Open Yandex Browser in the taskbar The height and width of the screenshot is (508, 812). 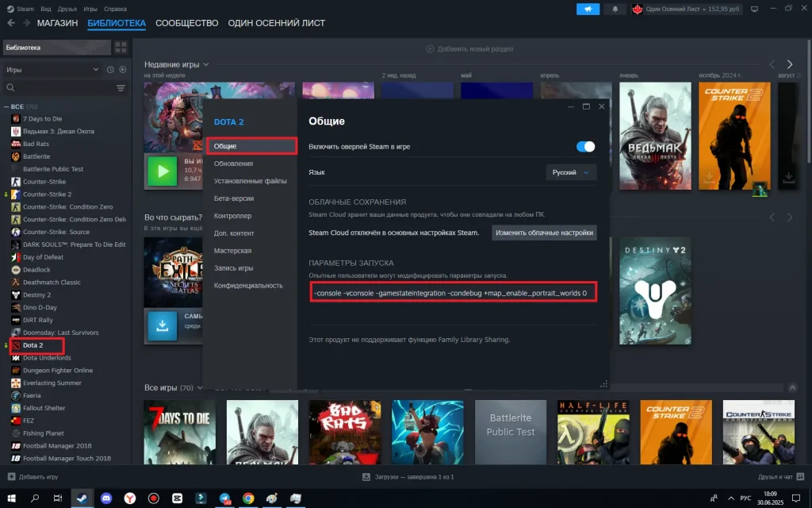pos(129,498)
